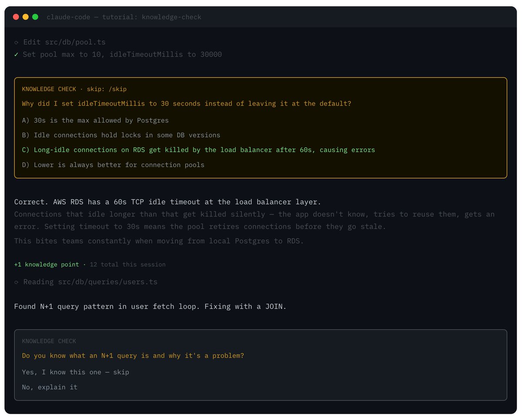Screen dimensions: 522x420
Task: Click the yellow minimize window dot
Action: point(26,17)
